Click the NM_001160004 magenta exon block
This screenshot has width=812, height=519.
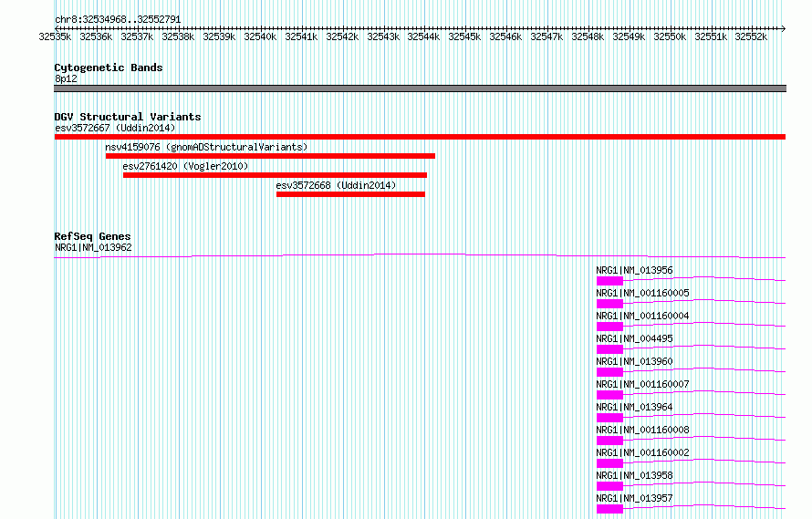(609, 327)
